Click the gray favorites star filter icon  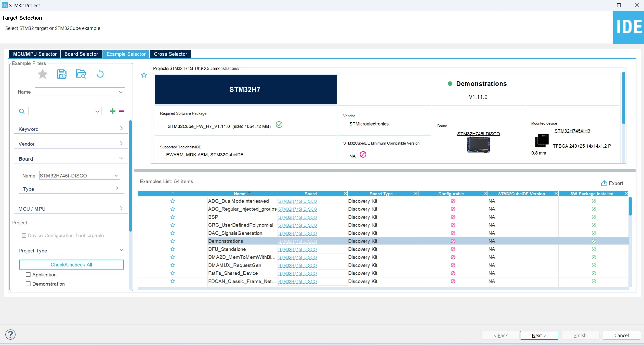pos(43,74)
